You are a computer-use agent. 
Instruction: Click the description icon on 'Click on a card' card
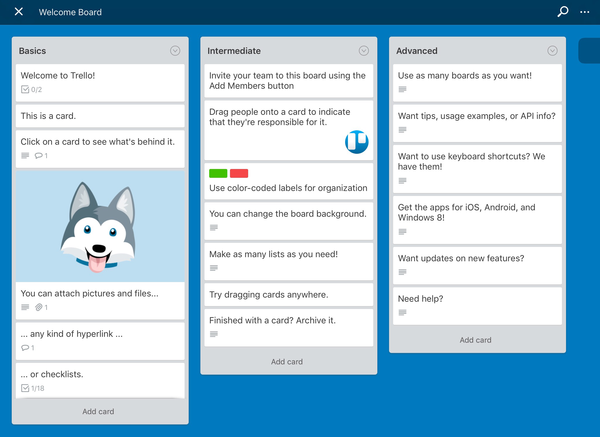point(25,155)
